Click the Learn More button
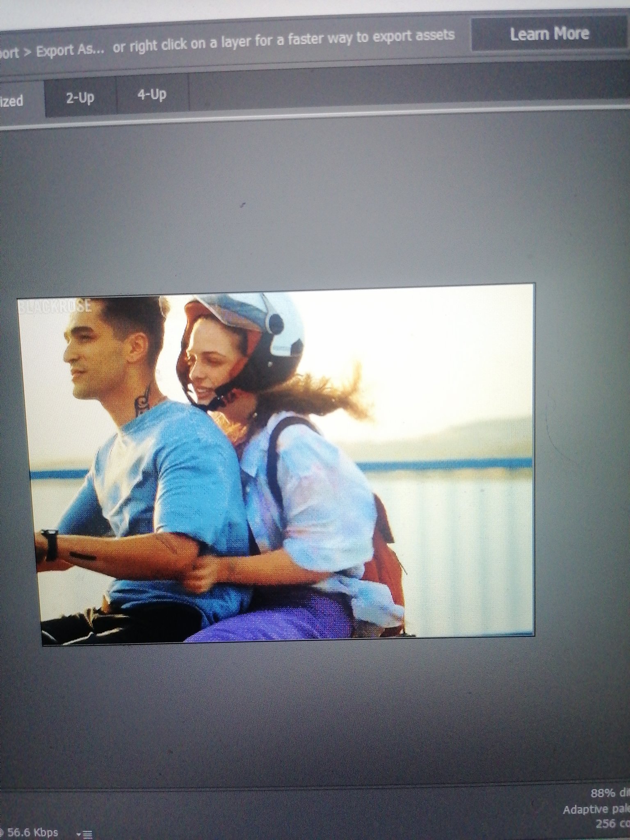This screenshot has height=840, width=630. click(549, 34)
